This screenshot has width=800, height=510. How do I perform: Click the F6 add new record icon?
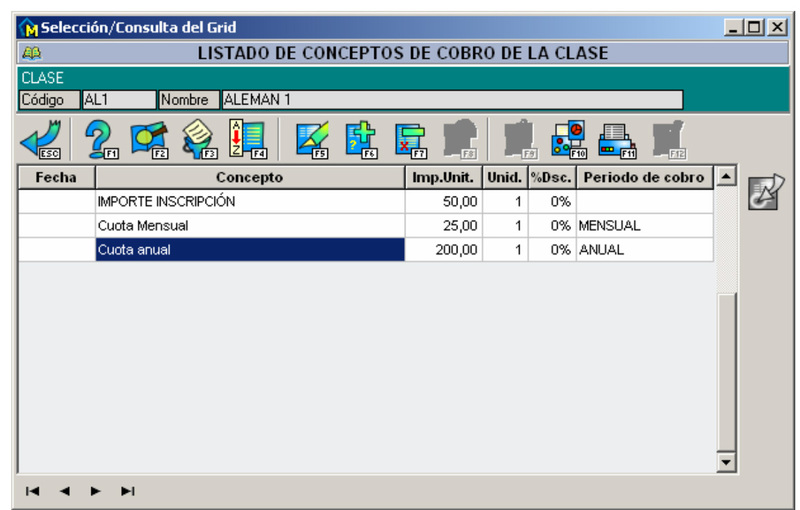[x=361, y=139]
